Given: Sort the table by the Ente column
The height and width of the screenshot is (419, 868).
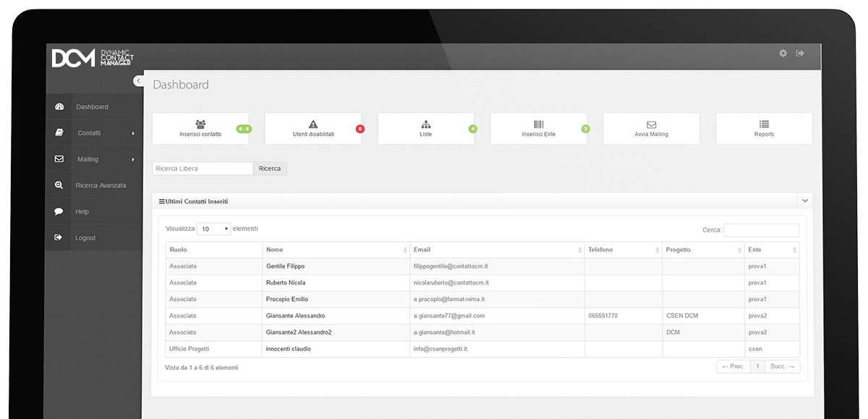Looking at the screenshot, I should 772,250.
